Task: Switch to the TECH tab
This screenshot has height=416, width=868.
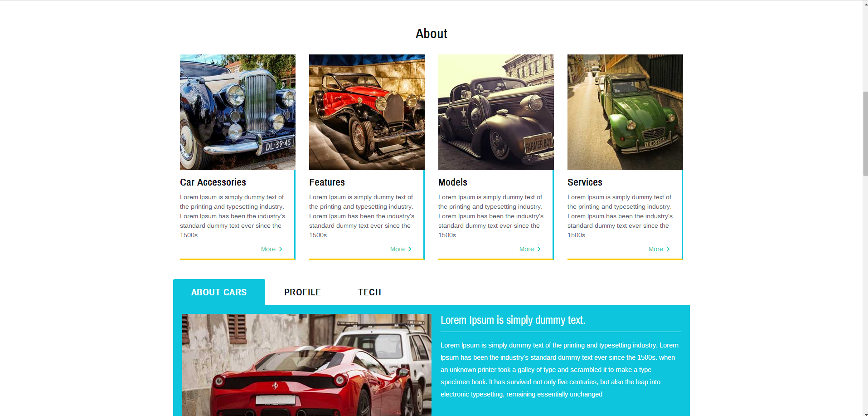Action: tap(369, 292)
